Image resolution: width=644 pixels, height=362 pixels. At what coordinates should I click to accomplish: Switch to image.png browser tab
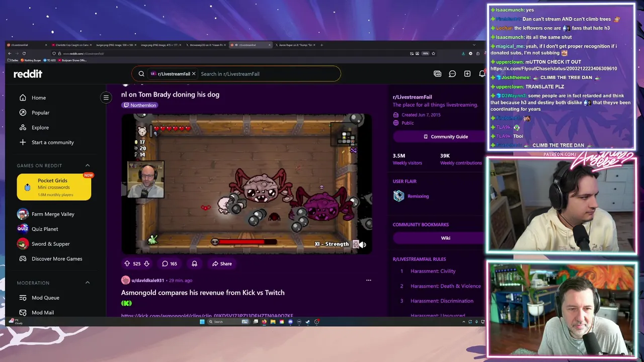coord(160,45)
